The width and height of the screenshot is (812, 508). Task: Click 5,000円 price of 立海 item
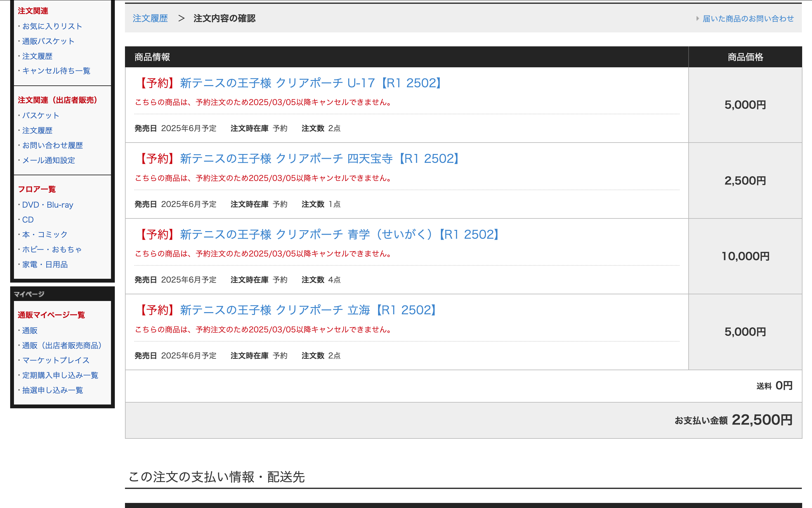coord(745,332)
